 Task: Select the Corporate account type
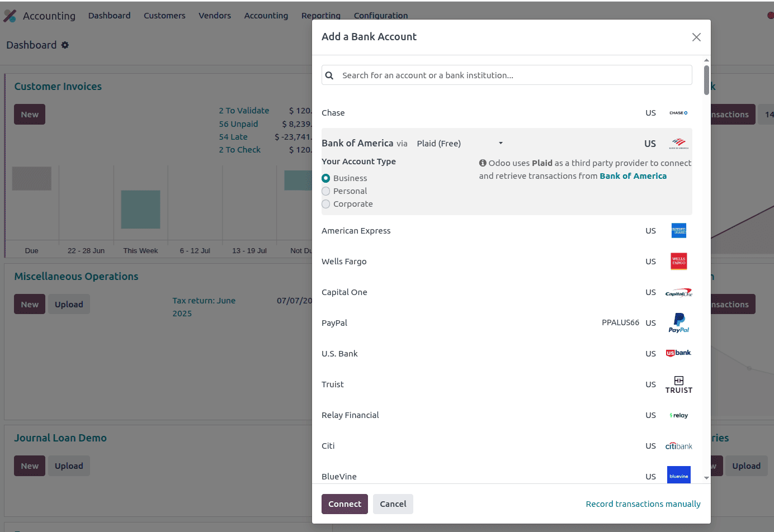click(326, 204)
